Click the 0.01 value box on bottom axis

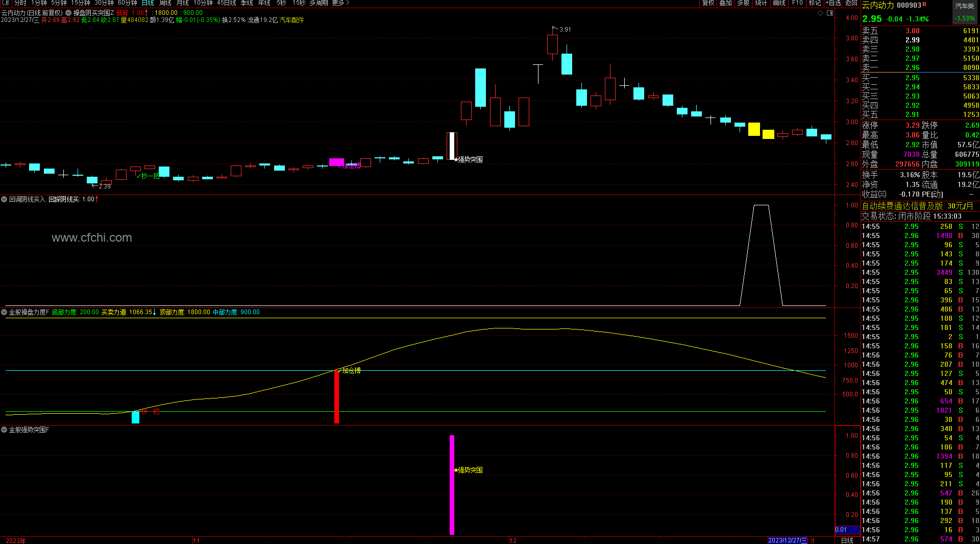(x=847, y=530)
